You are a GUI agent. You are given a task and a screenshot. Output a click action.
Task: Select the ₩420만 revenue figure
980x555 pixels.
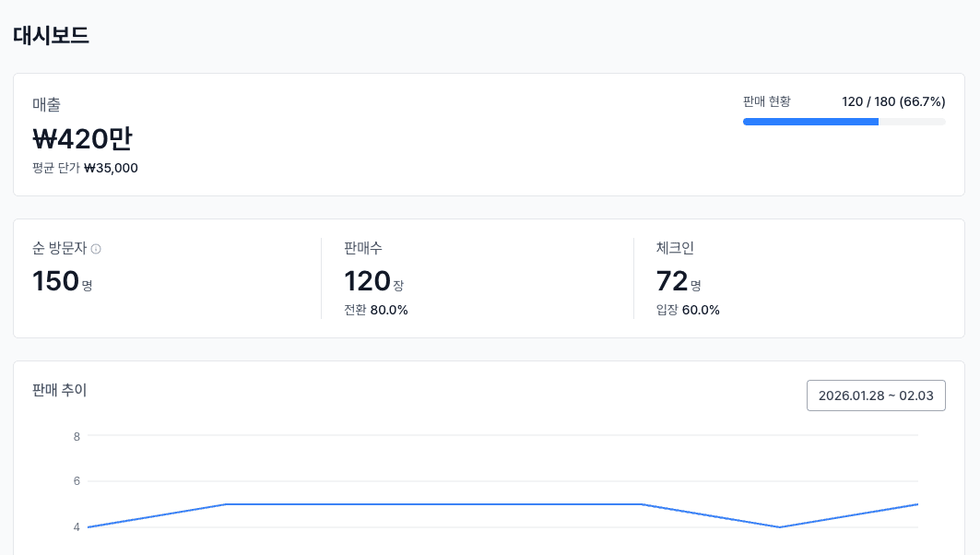click(x=83, y=138)
